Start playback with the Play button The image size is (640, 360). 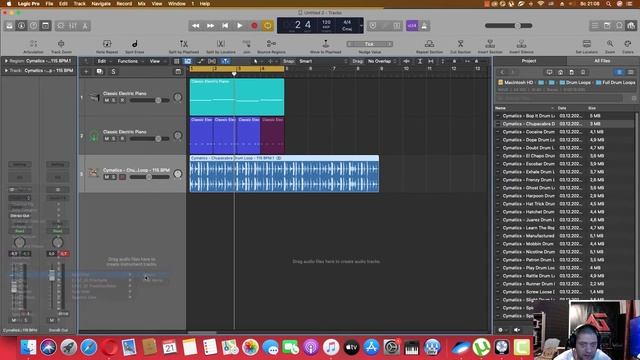(x=240, y=26)
